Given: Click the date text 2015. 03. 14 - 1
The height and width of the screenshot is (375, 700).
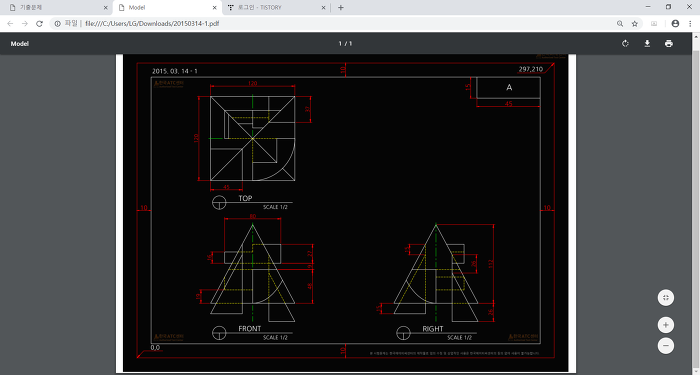Looking at the screenshot, I should point(175,71).
